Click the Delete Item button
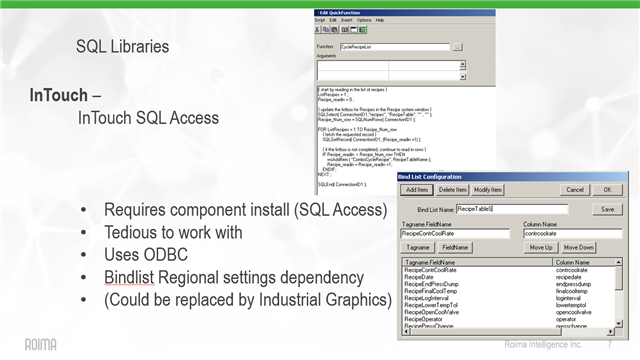 [x=452, y=190]
